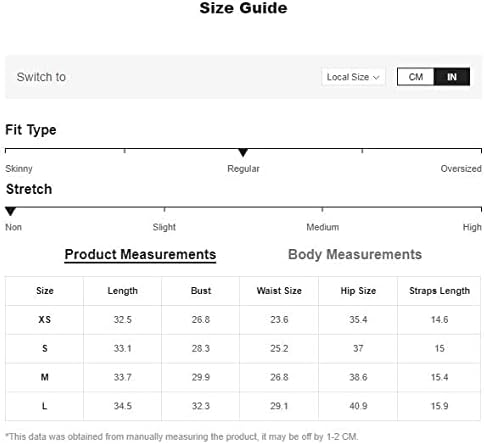The image size is (484, 444).
Task: Click the Fit Type Regular marker
Action: pyautogui.click(x=243, y=153)
